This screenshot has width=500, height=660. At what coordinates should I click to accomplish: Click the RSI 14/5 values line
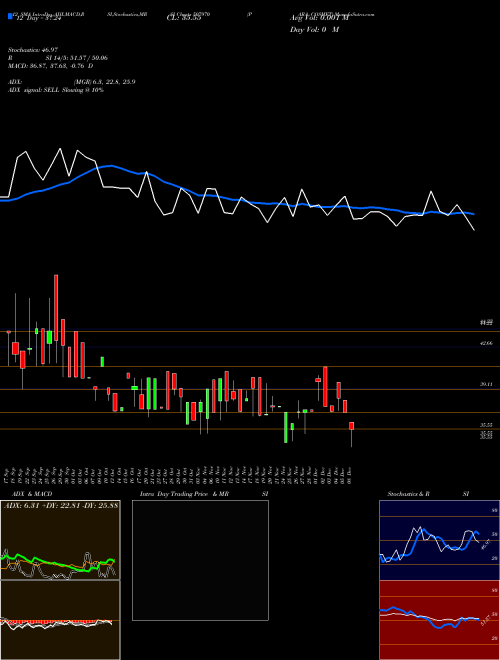[x=58, y=58]
